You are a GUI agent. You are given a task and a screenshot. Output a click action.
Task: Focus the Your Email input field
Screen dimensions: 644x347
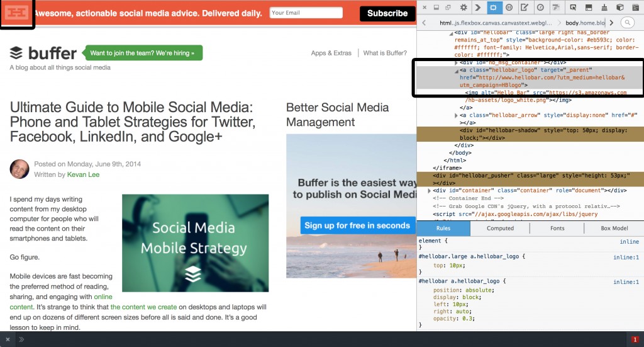tap(306, 13)
